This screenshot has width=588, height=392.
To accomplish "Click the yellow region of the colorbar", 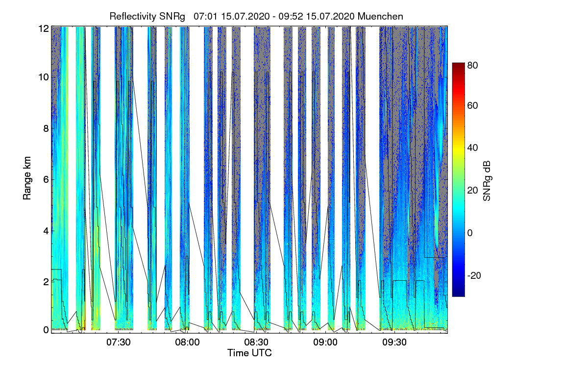I will pos(458,147).
